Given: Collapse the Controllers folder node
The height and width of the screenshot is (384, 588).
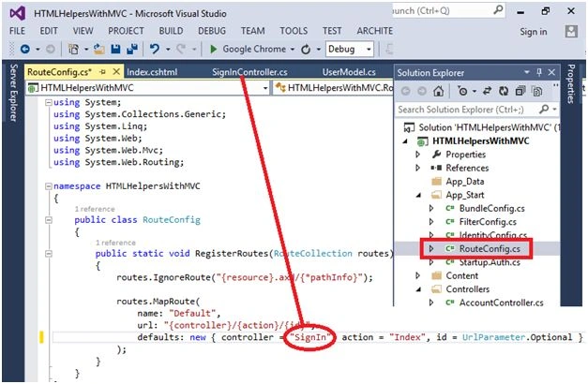Looking at the screenshot, I should [418, 289].
